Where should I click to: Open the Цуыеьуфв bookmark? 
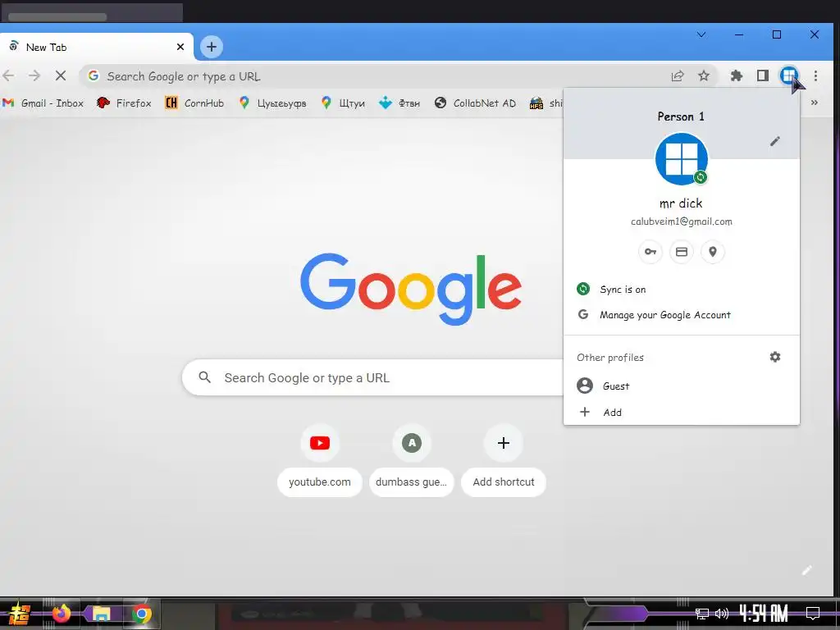(272, 103)
